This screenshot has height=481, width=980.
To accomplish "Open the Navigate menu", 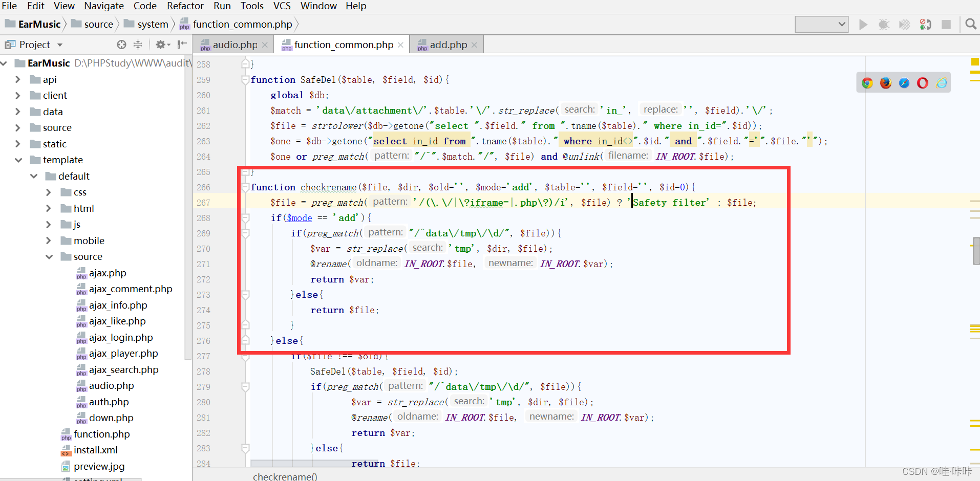I will click(x=104, y=6).
